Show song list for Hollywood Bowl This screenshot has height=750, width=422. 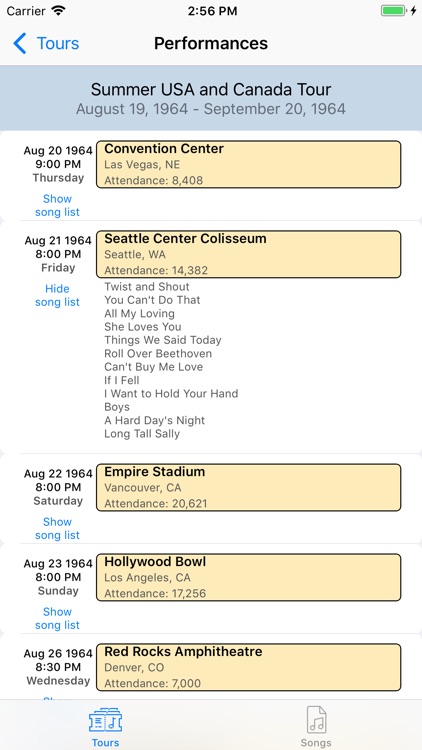(57, 618)
